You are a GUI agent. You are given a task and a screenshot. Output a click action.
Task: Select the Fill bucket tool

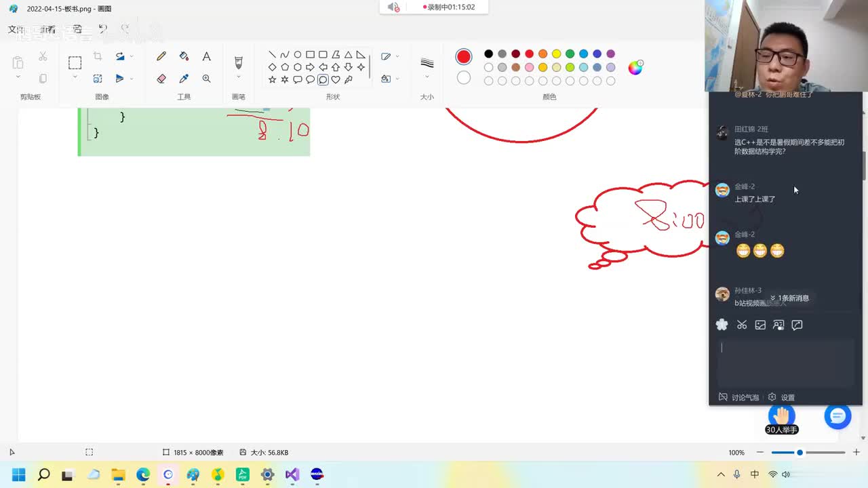coord(184,57)
